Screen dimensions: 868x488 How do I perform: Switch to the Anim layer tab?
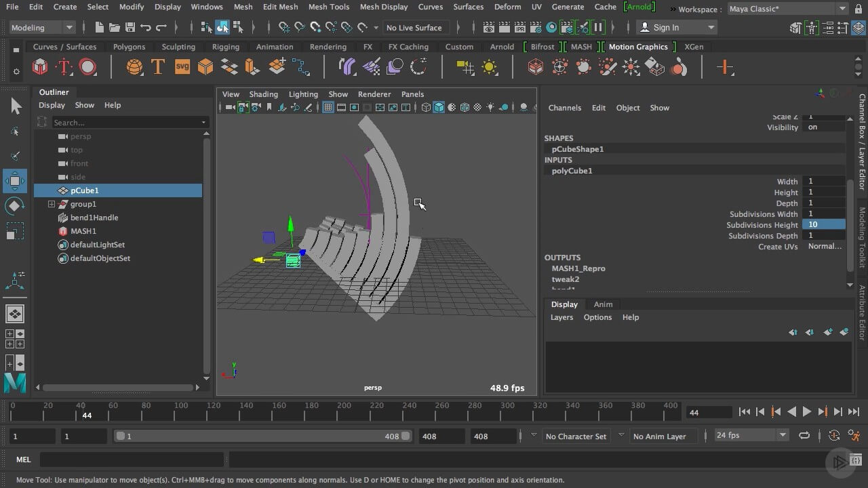pyautogui.click(x=603, y=304)
